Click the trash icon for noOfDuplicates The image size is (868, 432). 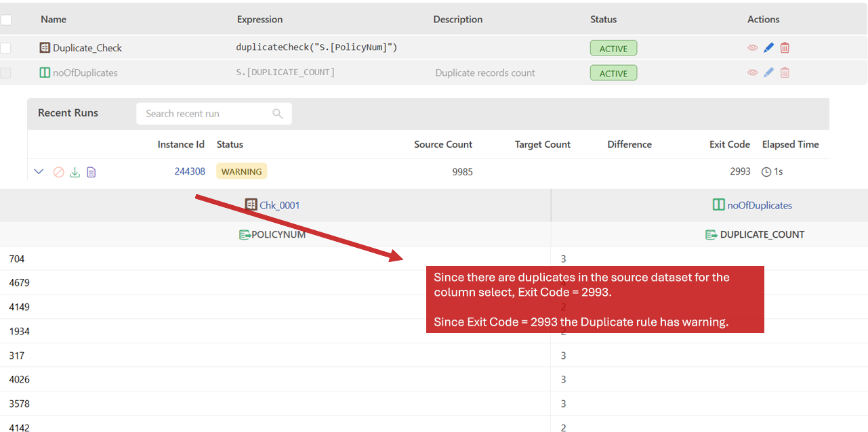(x=785, y=73)
